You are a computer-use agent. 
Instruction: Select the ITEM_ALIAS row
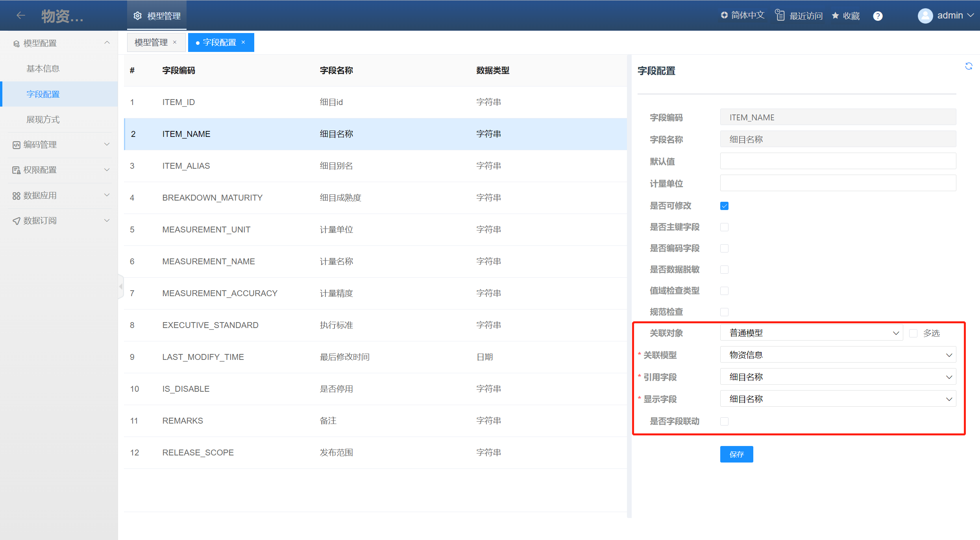click(375, 166)
